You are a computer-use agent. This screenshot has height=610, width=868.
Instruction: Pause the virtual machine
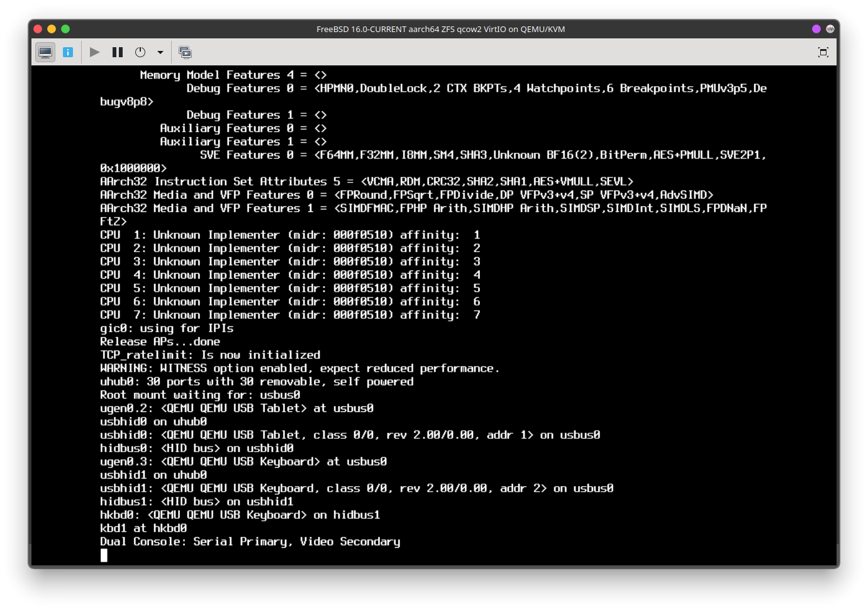tap(118, 52)
